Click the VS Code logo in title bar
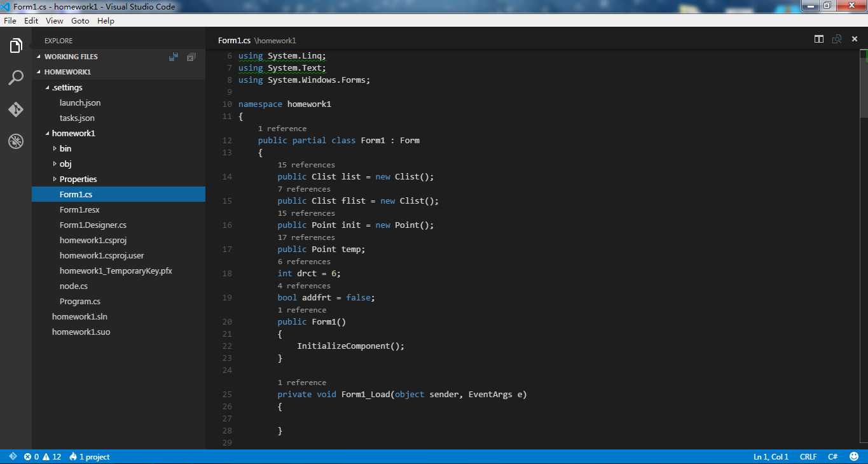The image size is (868, 464). [6, 6]
